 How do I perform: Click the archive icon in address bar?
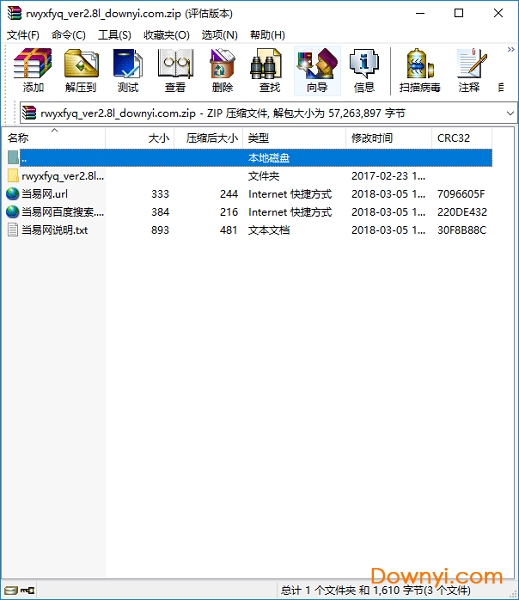click(x=29, y=113)
